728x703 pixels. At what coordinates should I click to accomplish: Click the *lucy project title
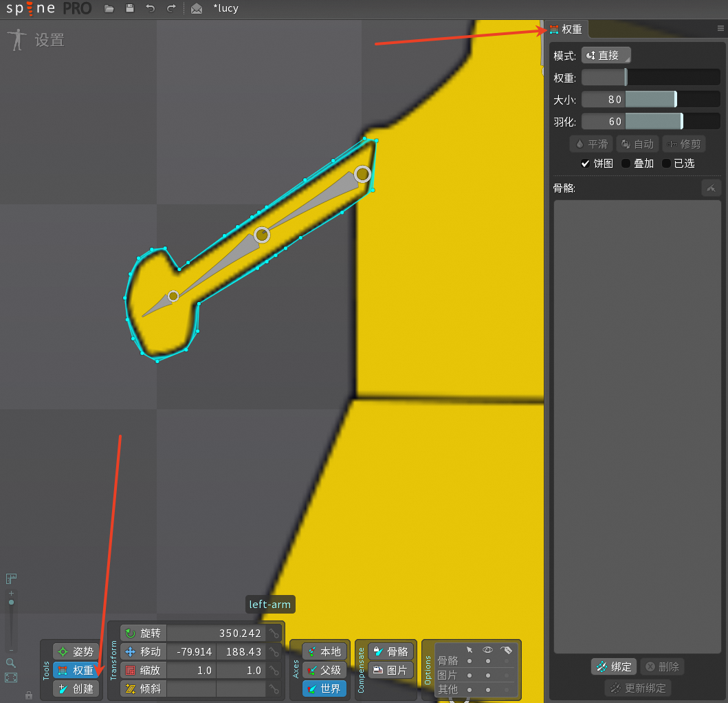pos(225,8)
